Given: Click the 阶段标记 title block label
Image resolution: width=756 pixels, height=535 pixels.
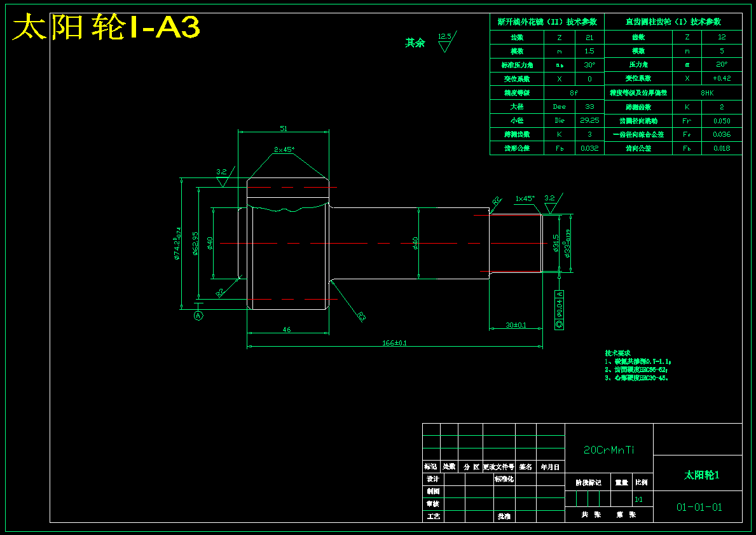Looking at the screenshot, I should tap(588, 482).
